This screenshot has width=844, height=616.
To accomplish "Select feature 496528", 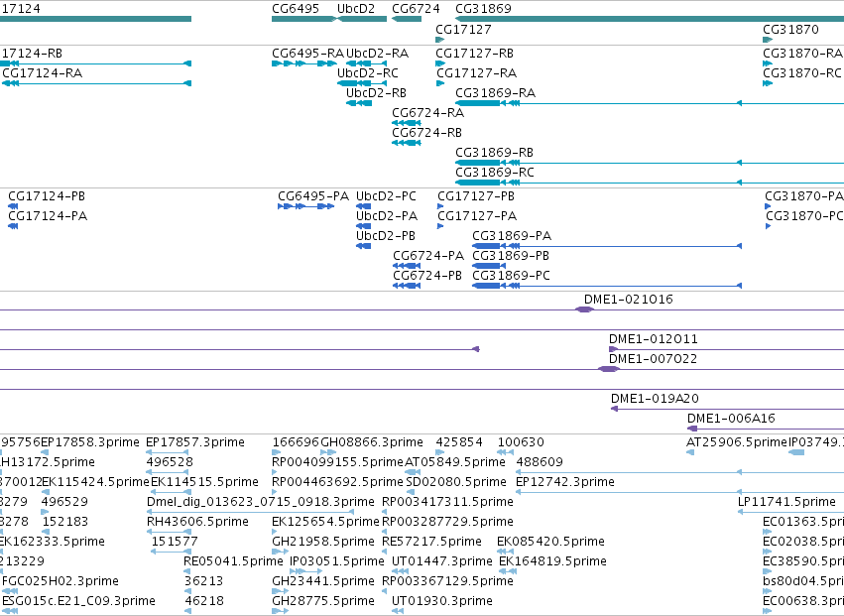I will [170, 462].
